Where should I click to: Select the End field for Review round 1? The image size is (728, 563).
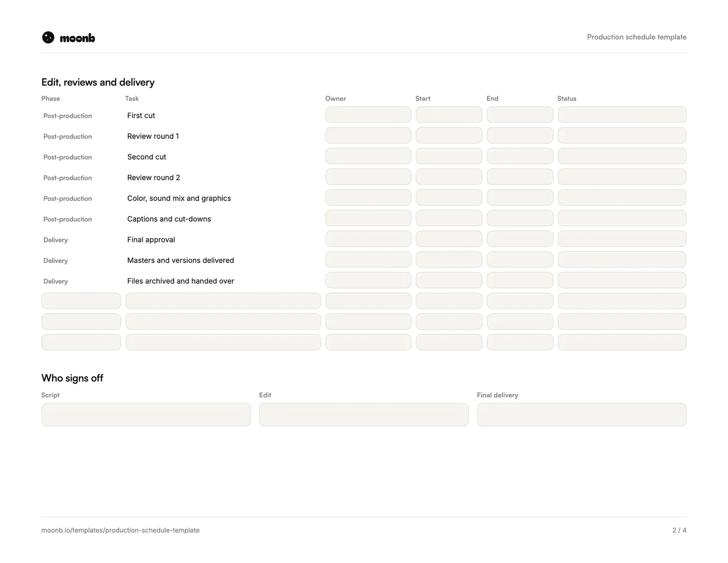click(x=520, y=136)
